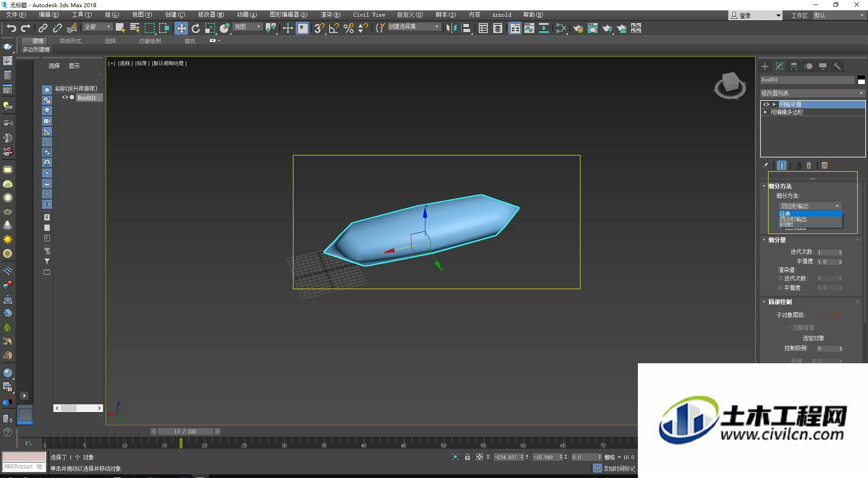Screen dimensions: 868x478
Task: Open the Select by Name list icon
Action: 135,28
